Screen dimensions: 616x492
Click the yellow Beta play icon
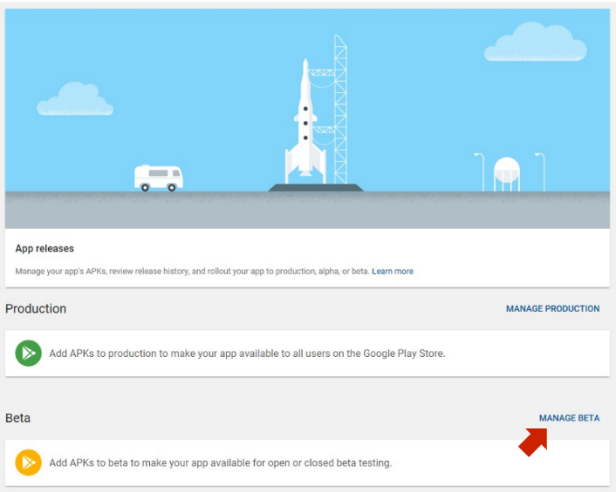(28, 463)
